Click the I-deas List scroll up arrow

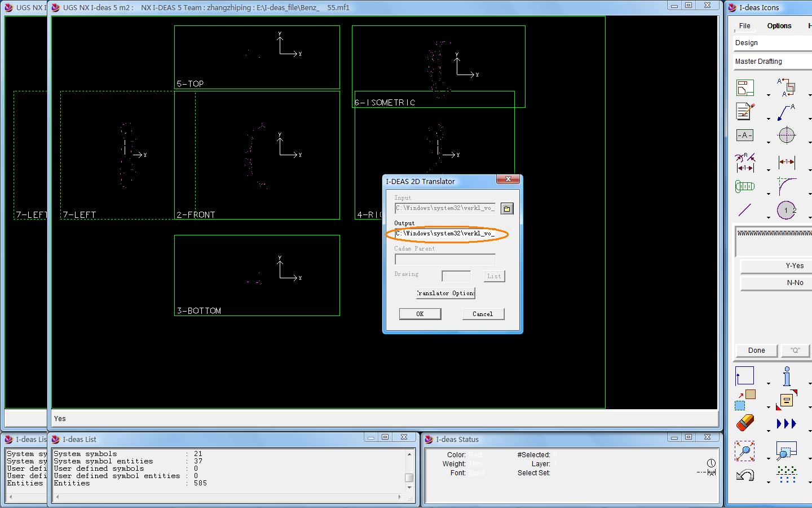pos(409,454)
